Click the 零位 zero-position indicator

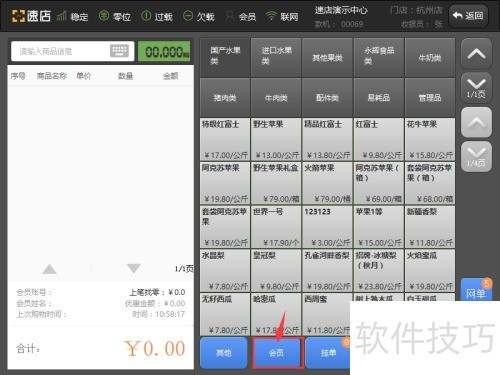[x=115, y=16]
